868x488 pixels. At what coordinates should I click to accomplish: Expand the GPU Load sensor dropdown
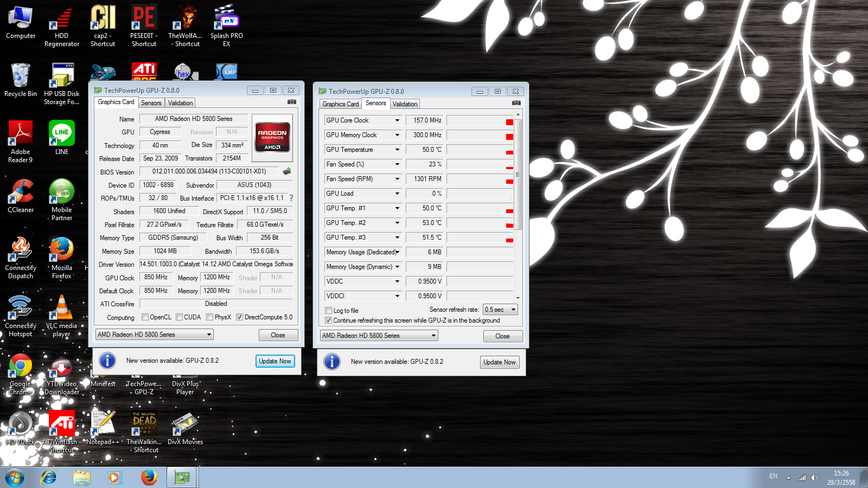(397, 194)
